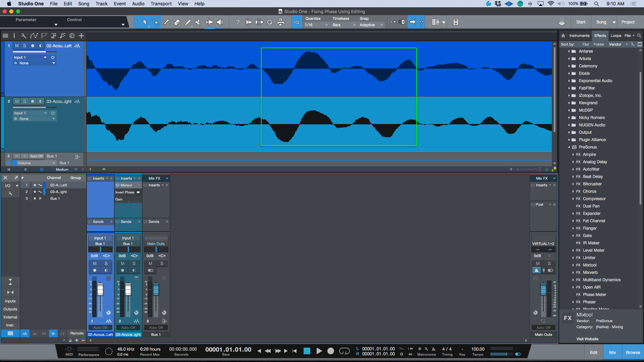Switch to the Instruments browser tab
This screenshot has width=644, height=362.
579,36
